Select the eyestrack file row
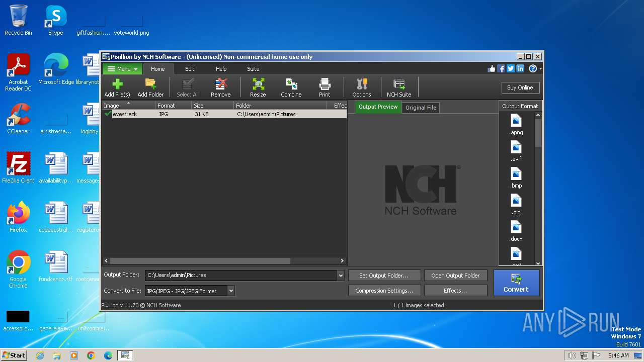Viewport: 644px width, 362px height. click(224, 114)
